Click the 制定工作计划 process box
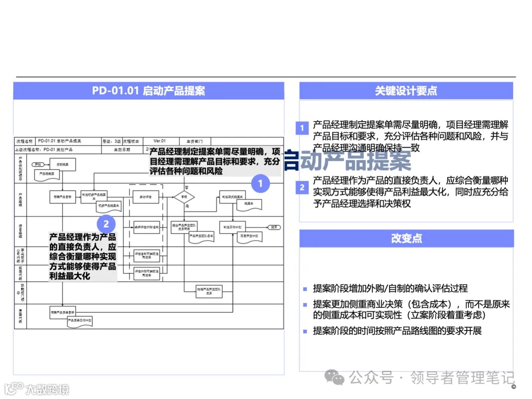This screenshot has height=399, width=532. [x=232, y=227]
